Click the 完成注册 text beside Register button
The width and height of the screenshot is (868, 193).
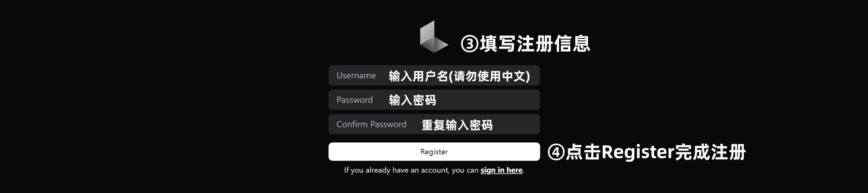710,152
